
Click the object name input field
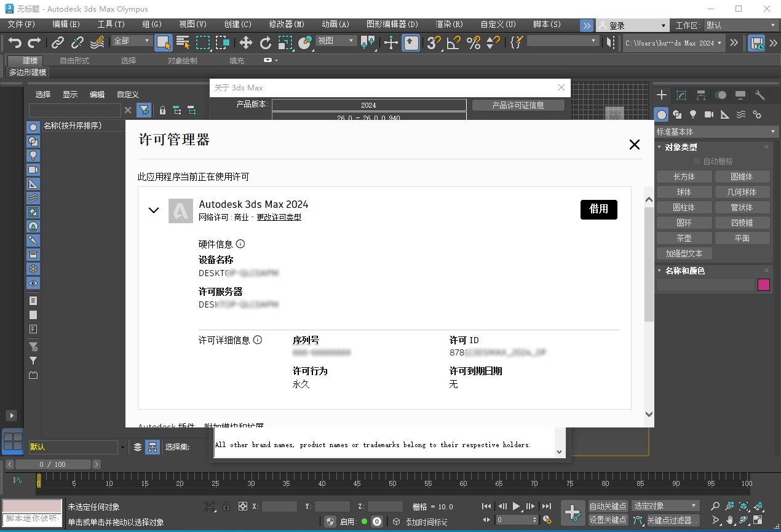tap(705, 285)
